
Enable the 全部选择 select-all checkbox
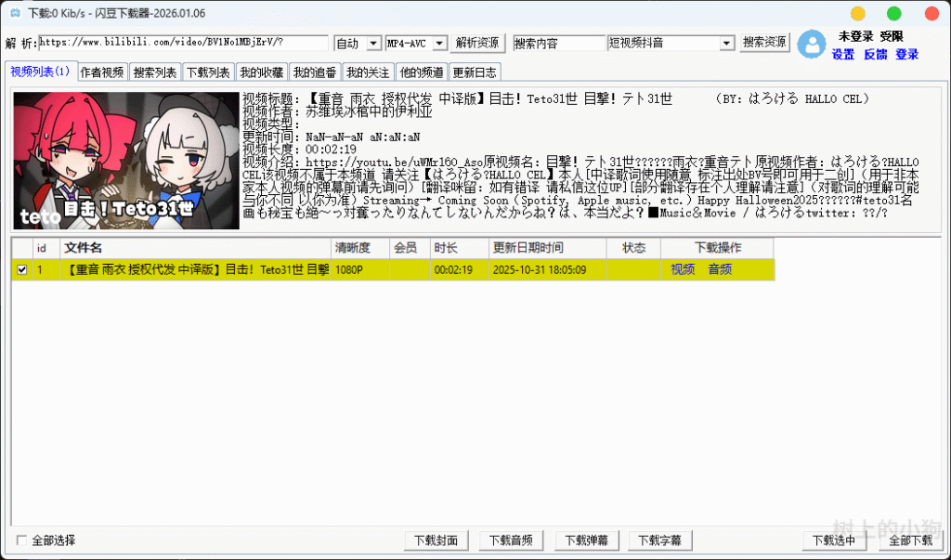[x=22, y=540]
